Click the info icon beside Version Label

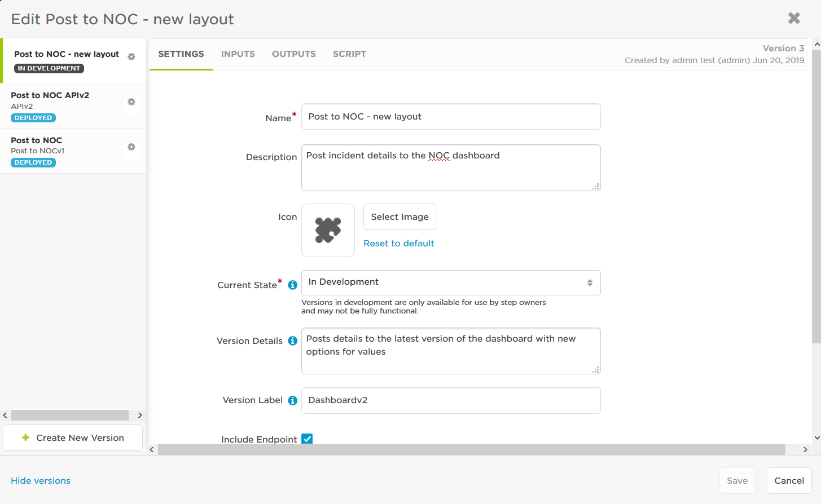292,400
